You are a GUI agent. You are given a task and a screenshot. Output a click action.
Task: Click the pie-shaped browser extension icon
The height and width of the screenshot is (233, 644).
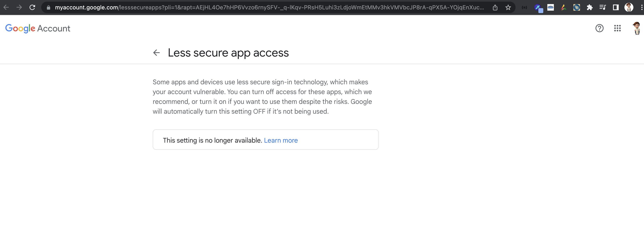[x=551, y=7]
